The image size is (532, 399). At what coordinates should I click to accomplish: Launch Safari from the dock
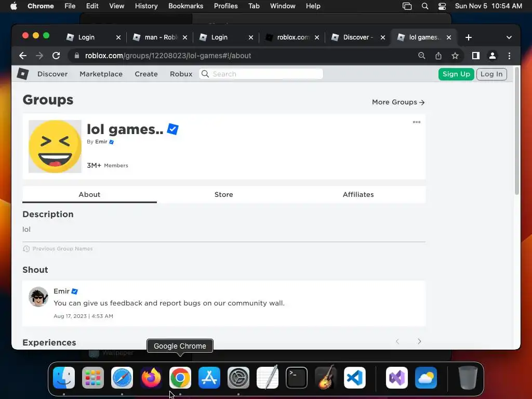point(122,378)
